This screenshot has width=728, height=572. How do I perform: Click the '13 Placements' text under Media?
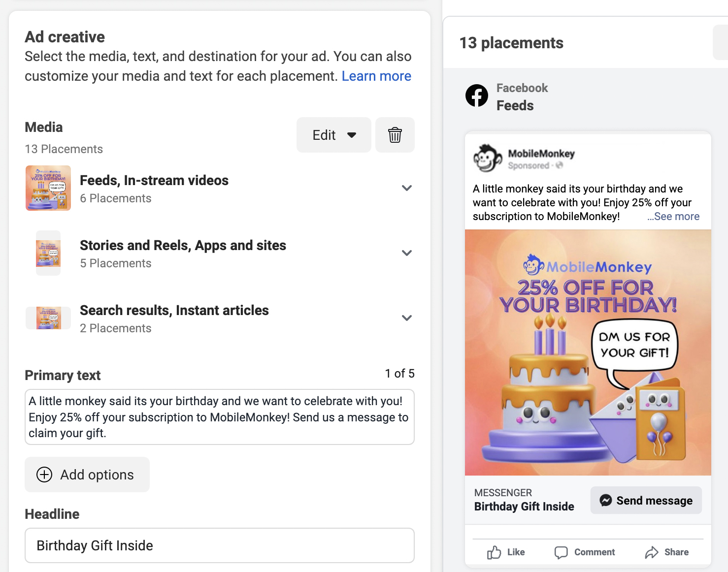64,149
